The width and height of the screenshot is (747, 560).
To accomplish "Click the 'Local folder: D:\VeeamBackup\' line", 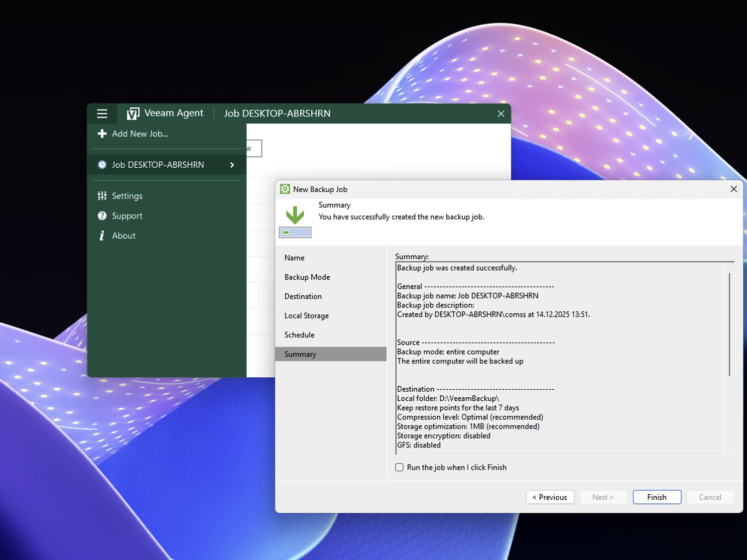I will point(448,398).
